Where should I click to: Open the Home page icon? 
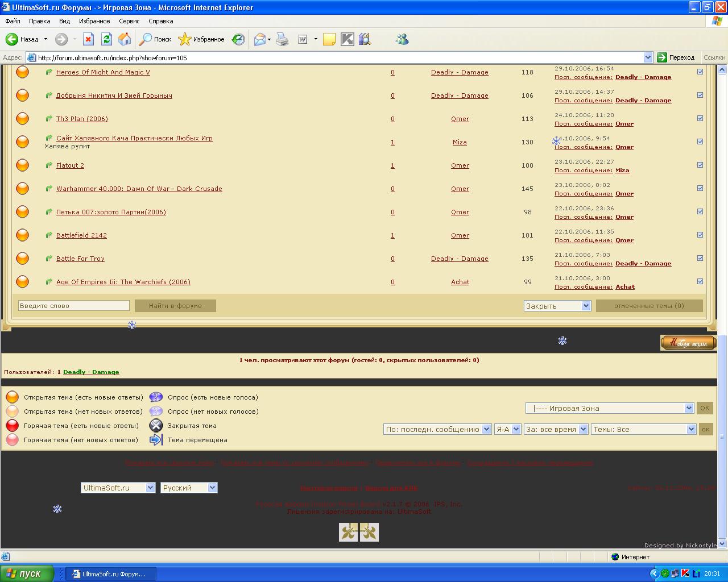click(125, 39)
